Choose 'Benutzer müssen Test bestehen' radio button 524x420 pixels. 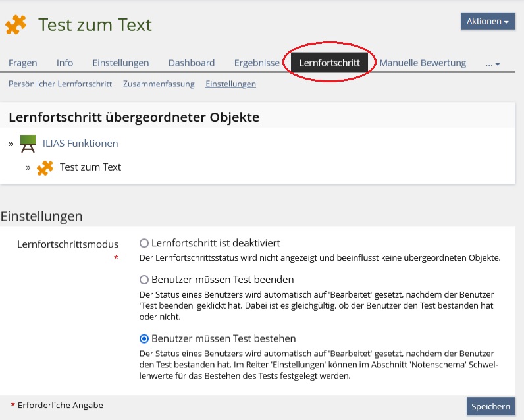[144, 338]
